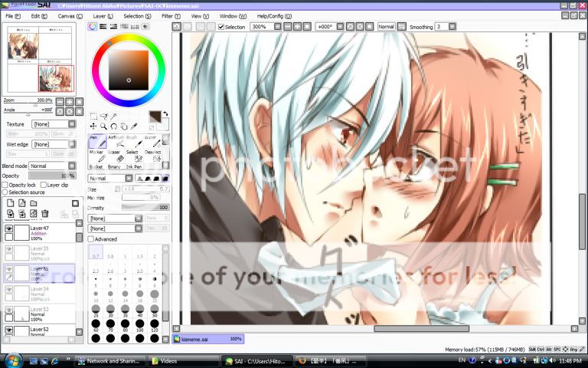The height and width of the screenshot is (368, 588).
Task: Select the Deselect brush tool
Action: [152, 156]
